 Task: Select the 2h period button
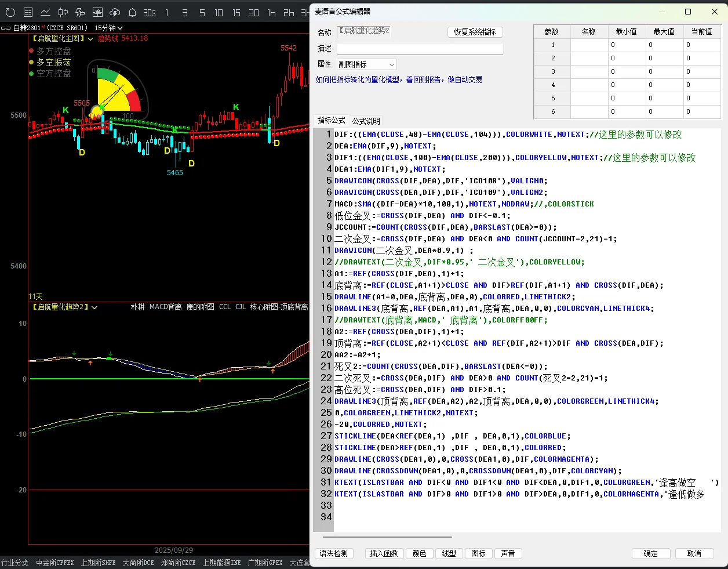(x=289, y=12)
